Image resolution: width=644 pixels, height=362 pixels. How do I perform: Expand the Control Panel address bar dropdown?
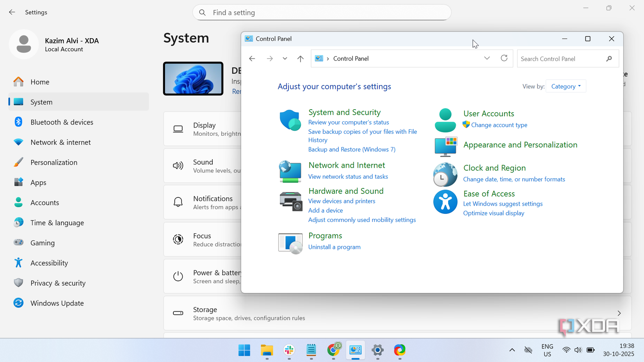click(x=487, y=58)
